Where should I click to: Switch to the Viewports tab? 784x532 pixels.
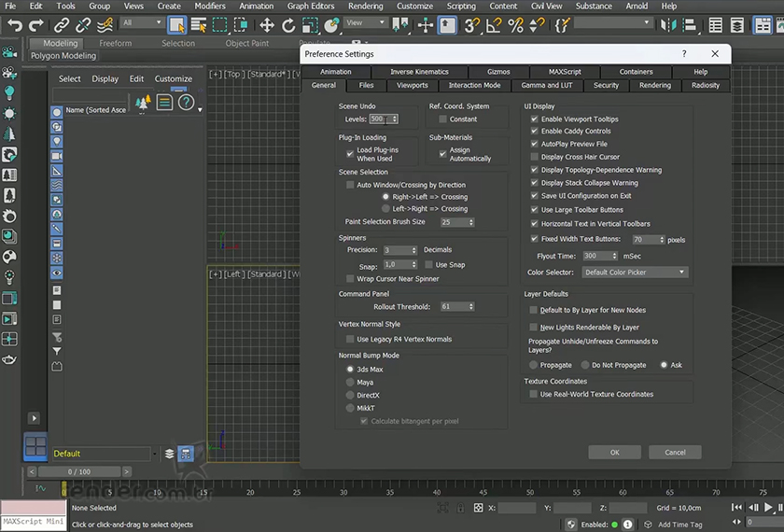tap(412, 85)
